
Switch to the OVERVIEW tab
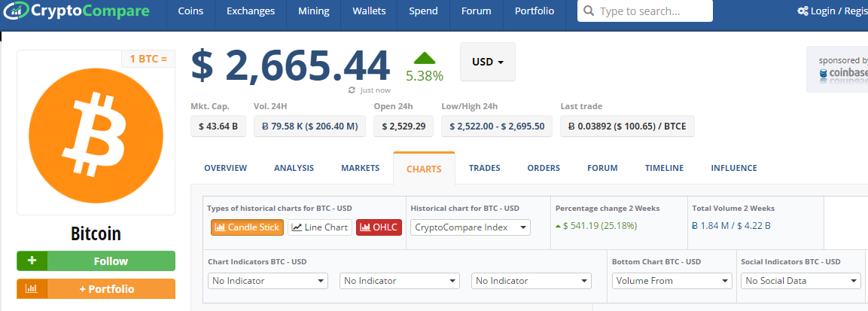click(226, 168)
